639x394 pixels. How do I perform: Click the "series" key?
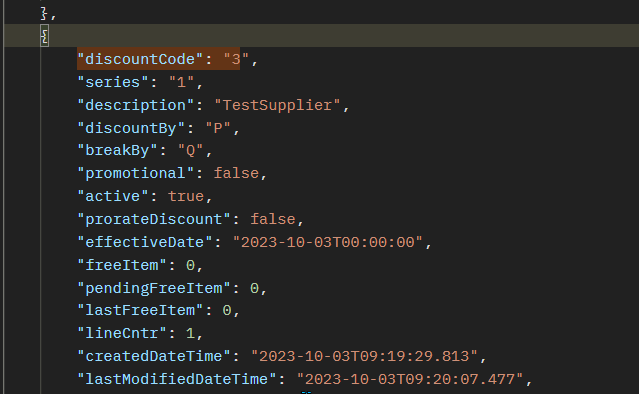pyautogui.click(x=112, y=83)
